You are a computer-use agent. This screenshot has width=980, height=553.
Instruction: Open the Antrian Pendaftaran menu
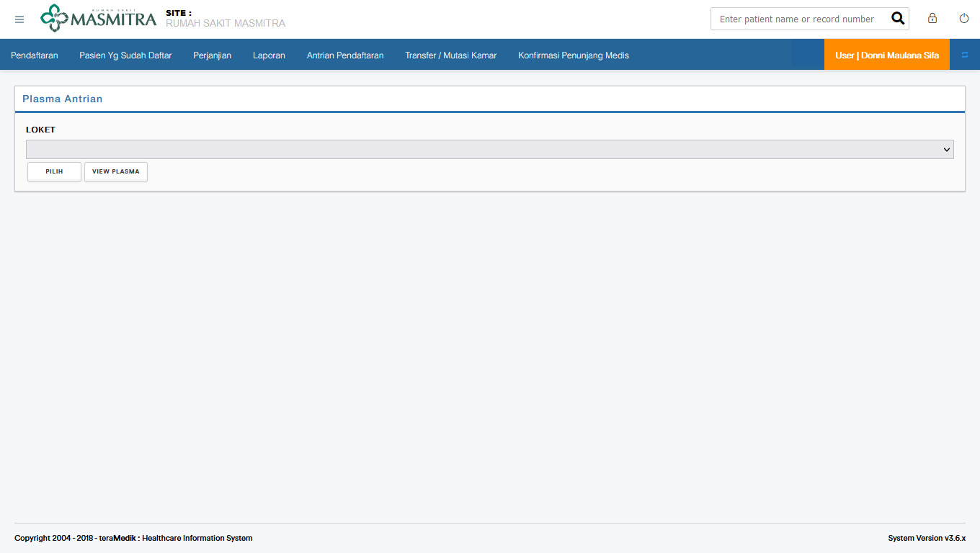pos(345,55)
